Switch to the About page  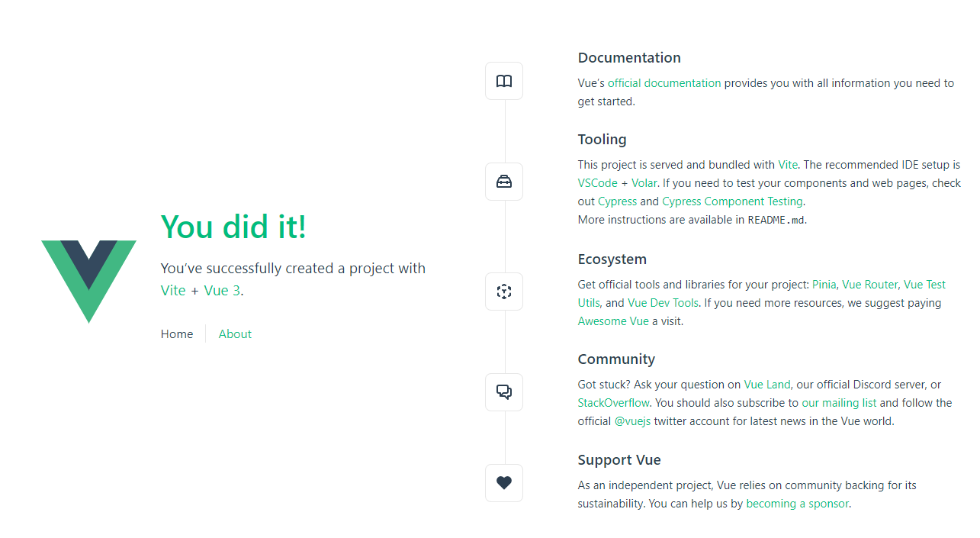(235, 334)
